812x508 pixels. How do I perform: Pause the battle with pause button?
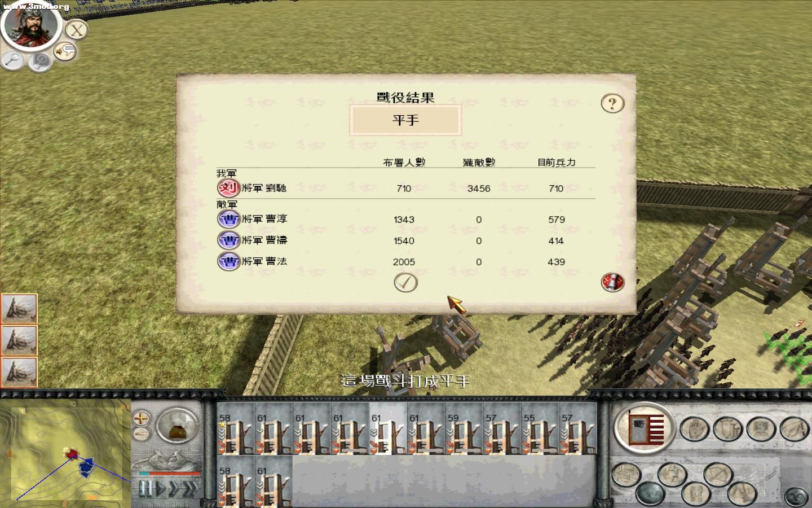(145, 488)
